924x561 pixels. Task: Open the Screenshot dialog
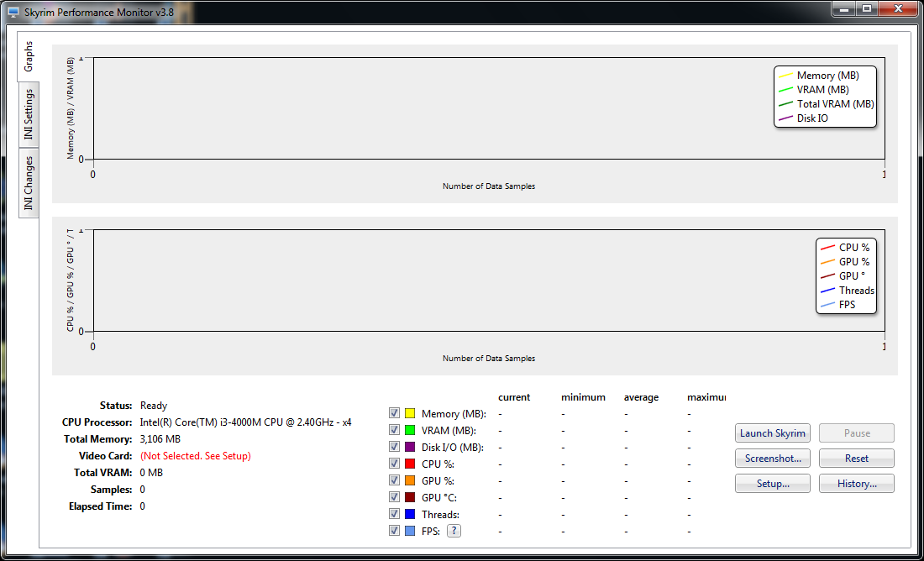point(773,459)
